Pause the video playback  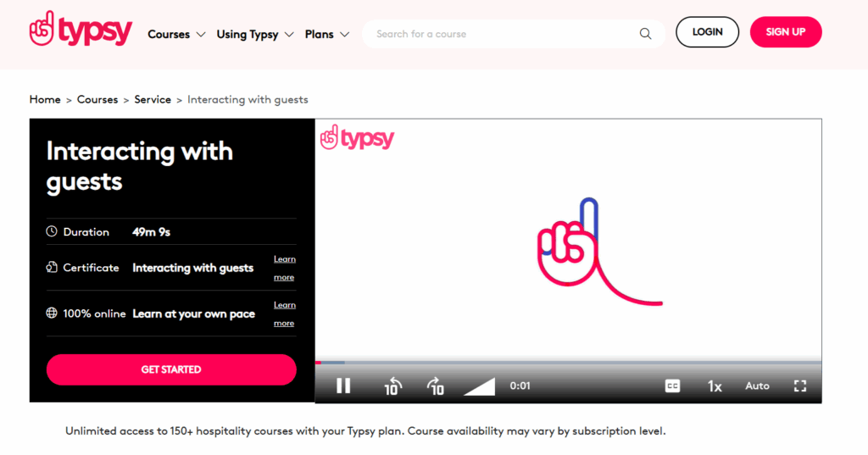pyautogui.click(x=343, y=386)
